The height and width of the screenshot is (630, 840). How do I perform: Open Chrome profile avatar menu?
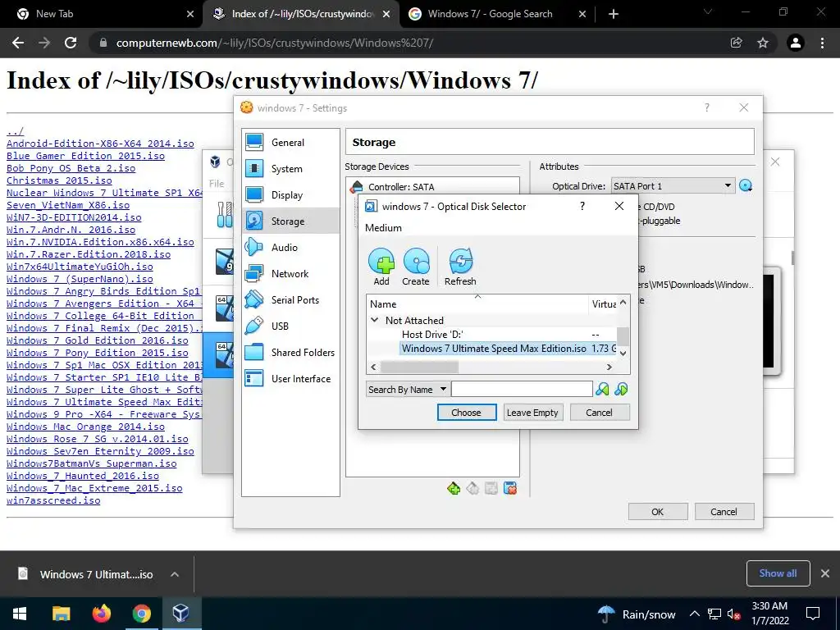(x=796, y=43)
